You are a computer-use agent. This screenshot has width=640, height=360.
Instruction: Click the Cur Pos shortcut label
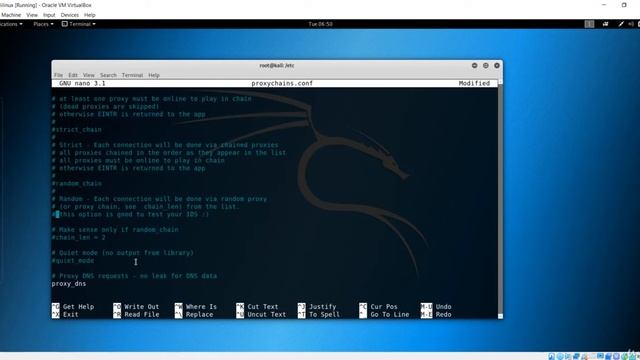click(384, 307)
